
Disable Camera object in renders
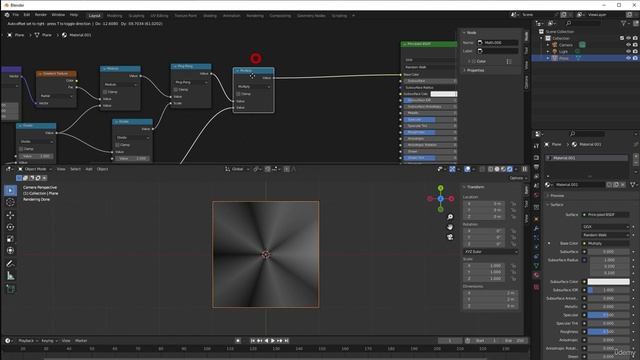tap(635, 45)
